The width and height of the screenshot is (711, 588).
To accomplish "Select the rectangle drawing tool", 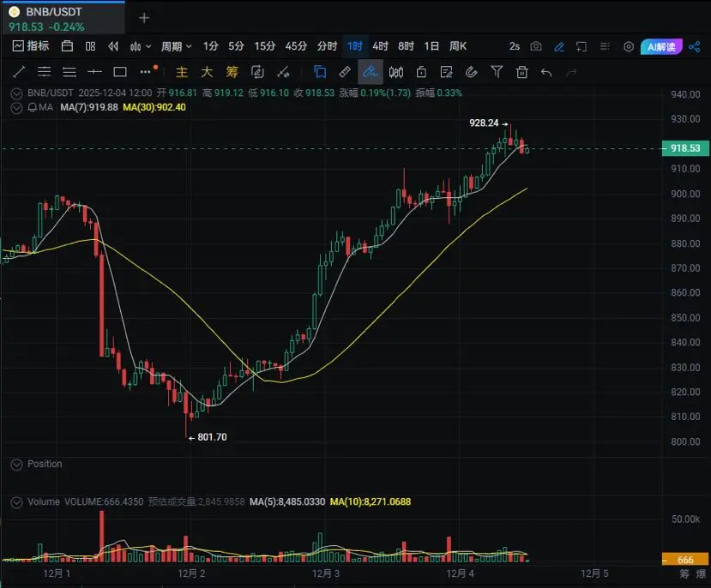I will click(120, 72).
